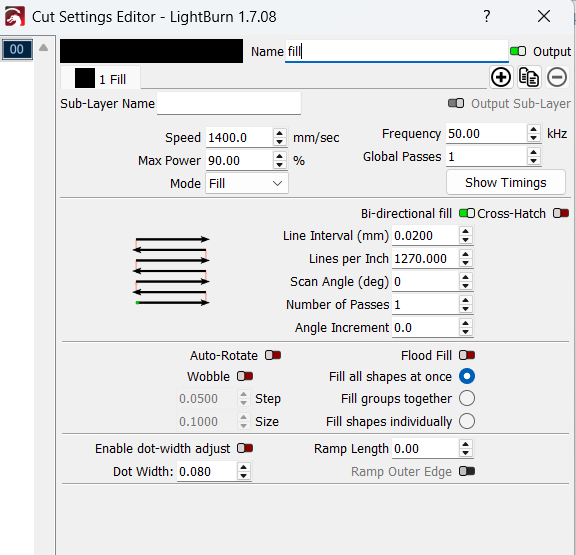Image resolution: width=576 pixels, height=555 pixels.
Task: Click the black layer color bar
Action: [x=151, y=51]
